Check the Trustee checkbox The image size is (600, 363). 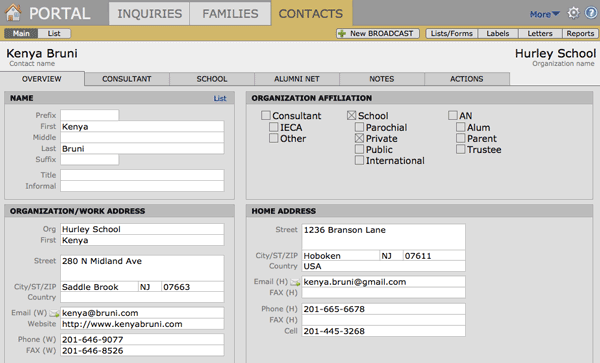pyautogui.click(x=461, y=149)
